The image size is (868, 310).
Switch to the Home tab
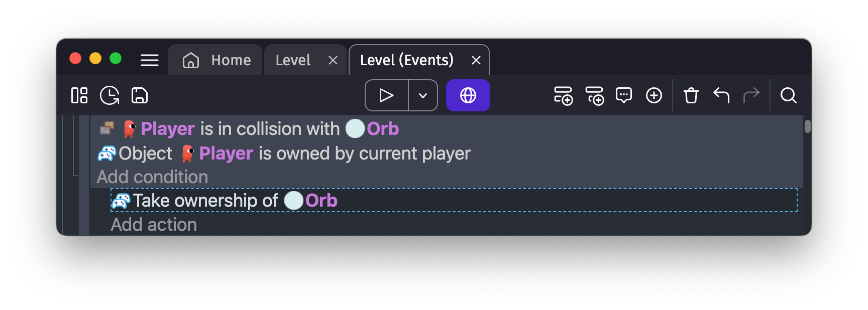(x=216, y=60)
